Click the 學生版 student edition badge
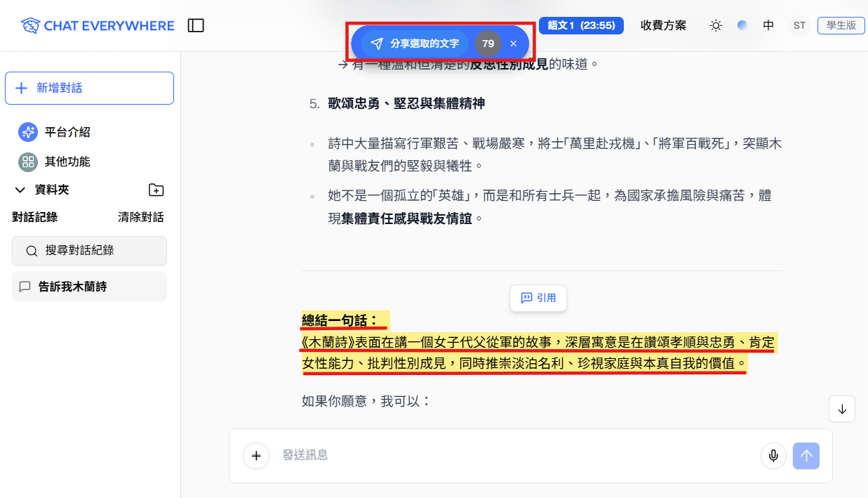Screen dimensions: 868x498 (841, 26)
